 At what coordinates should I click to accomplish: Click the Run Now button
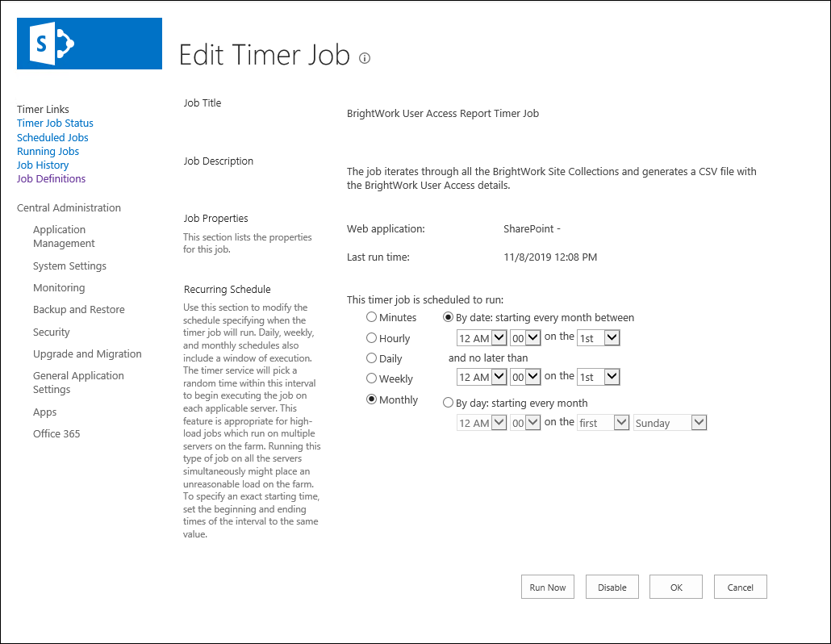[x=548, y=587]
